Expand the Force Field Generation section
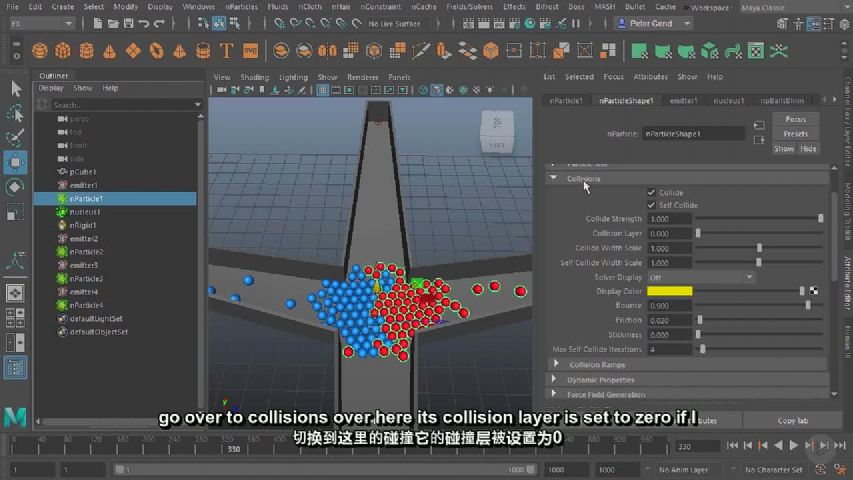 click(554, 393)
